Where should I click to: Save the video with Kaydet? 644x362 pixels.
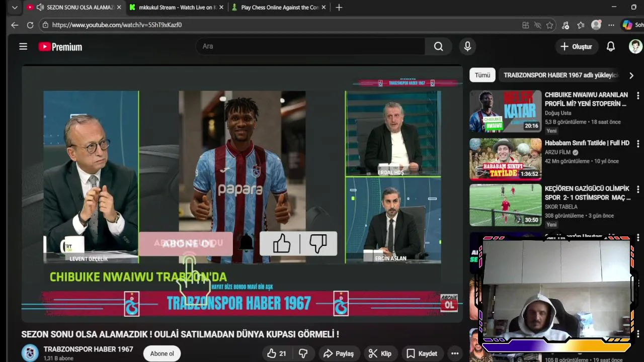point(422,353)
